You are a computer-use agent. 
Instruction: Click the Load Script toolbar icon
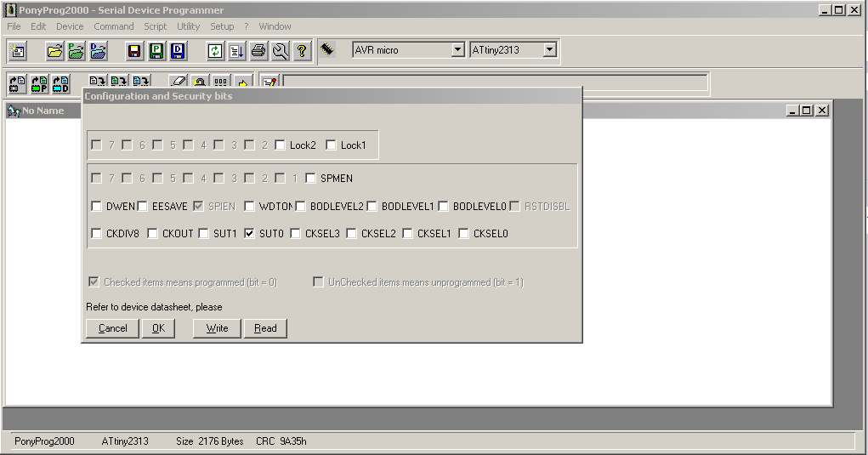tap(236, 51)
